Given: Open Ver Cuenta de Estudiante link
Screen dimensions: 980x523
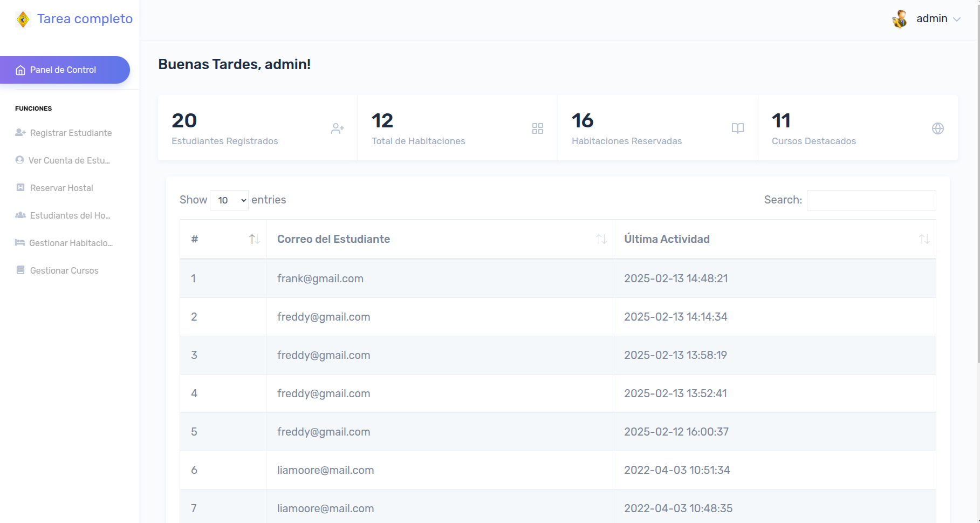Looking at the screenshot, I should 69,160.
